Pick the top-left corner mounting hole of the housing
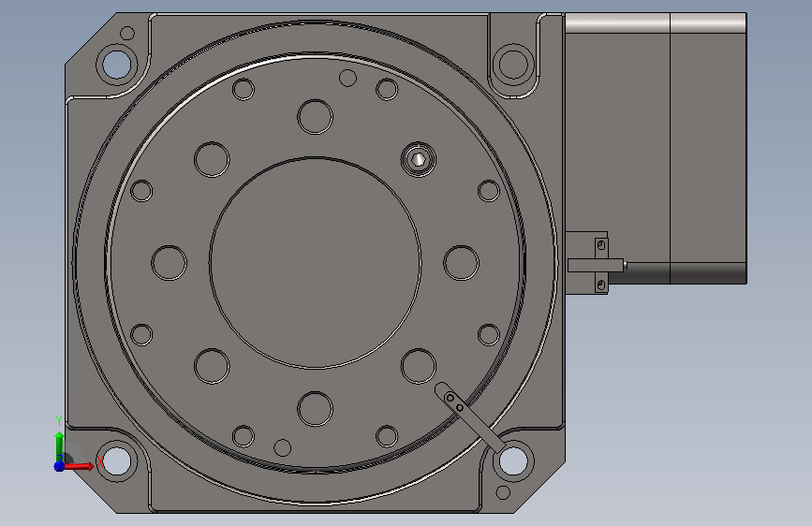This screenshot has width=812, height=526. tap(117, 65)
